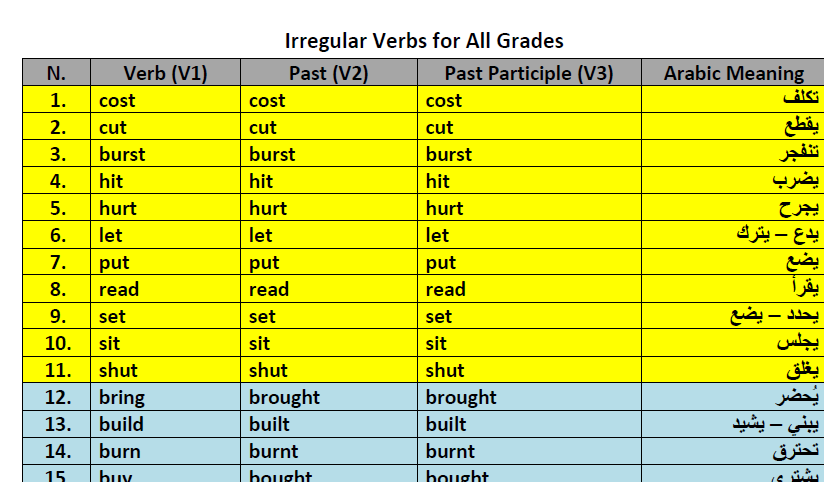Viewport: 824px width, 482px height.
Task: Click 'read' in the Past Participle column
Action: pos(446,289)
